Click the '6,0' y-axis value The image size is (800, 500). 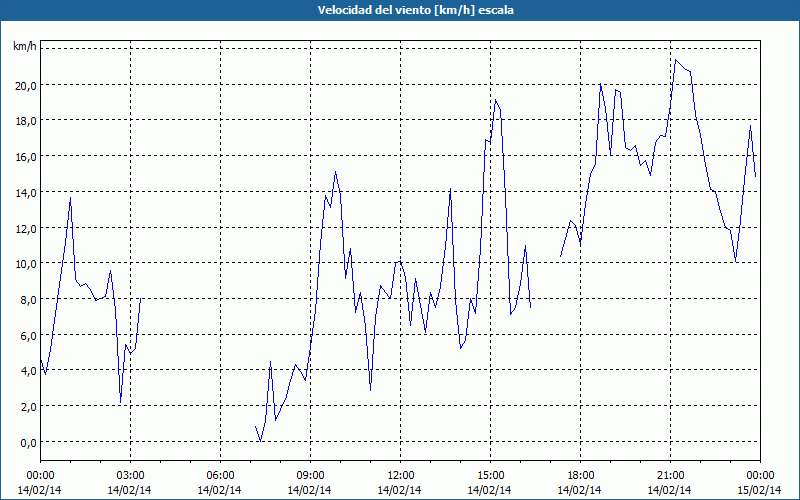click(30, 336)
